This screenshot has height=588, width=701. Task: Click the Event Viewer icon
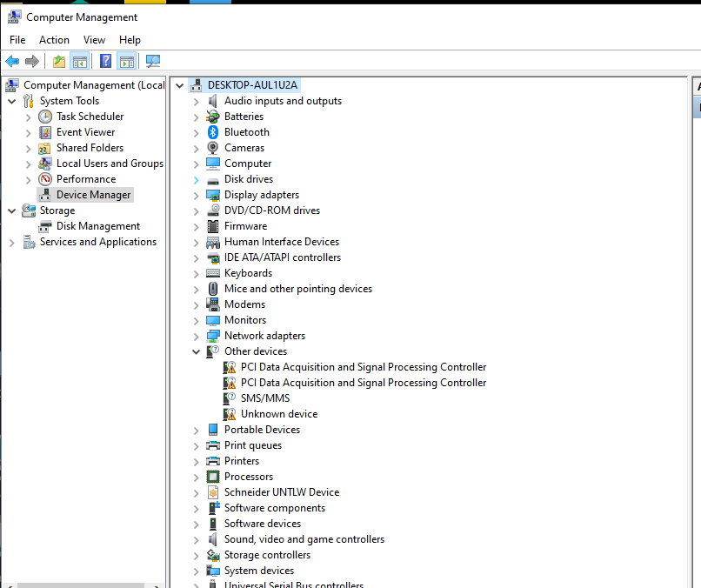[44, 132]
